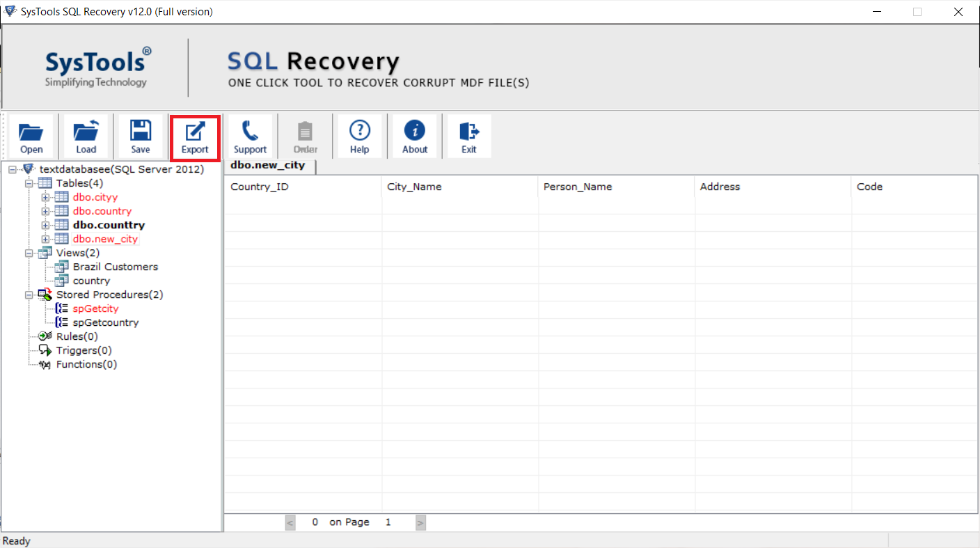
Task: Expand the dbo.new_city table node
Action: click(x=46, y=240)
